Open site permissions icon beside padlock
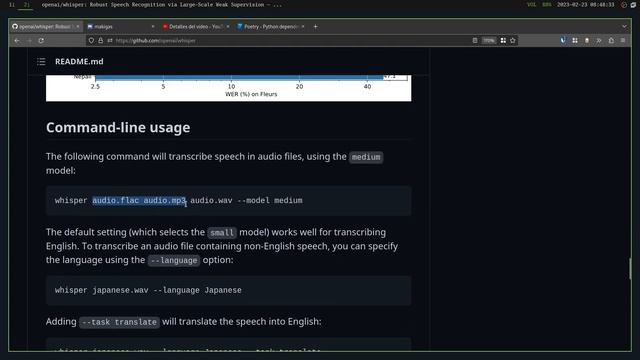 click(x=110, y=40)
